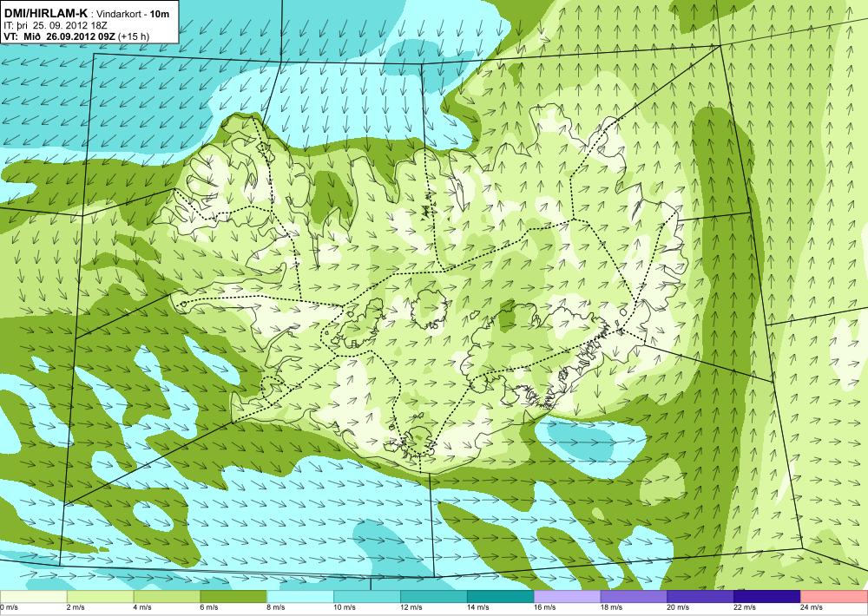Click the "4 m/s" legend label
The image size is (868, 616).
pyautogui.click(x=142, y=607)
